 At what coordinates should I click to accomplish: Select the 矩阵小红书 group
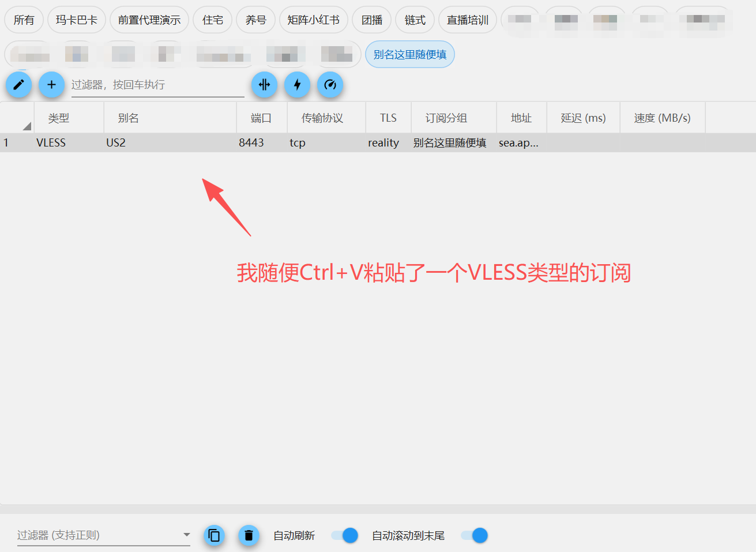[x=313, y=19]
